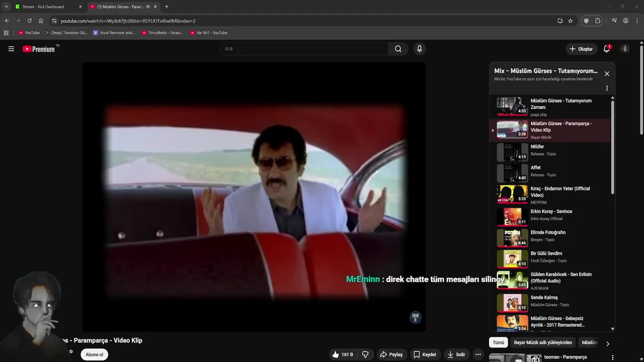Open DeepL Translate bookmark
This screenshot has width=644, height=362.
coord(66,33)
